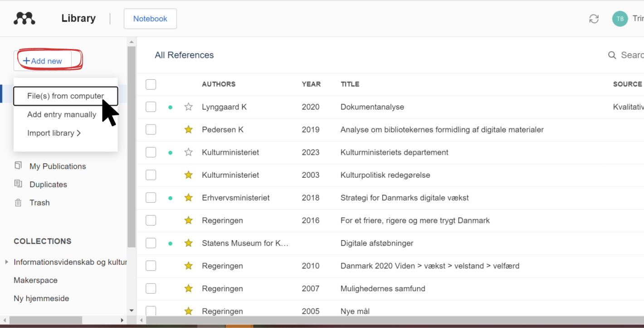The height and width of the screenshot is (328, 644).
Task: Choose File(s) from computer
Action: click(66, 96)
